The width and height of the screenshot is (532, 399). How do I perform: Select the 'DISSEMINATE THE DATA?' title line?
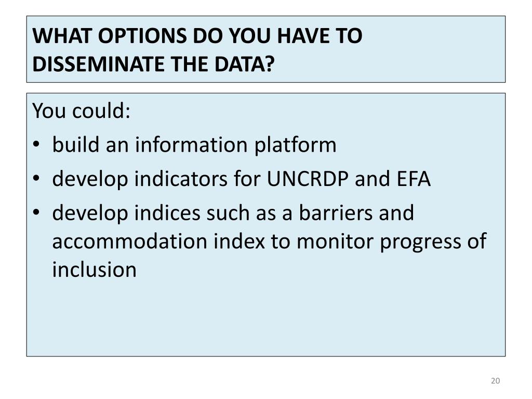(153, 64)
